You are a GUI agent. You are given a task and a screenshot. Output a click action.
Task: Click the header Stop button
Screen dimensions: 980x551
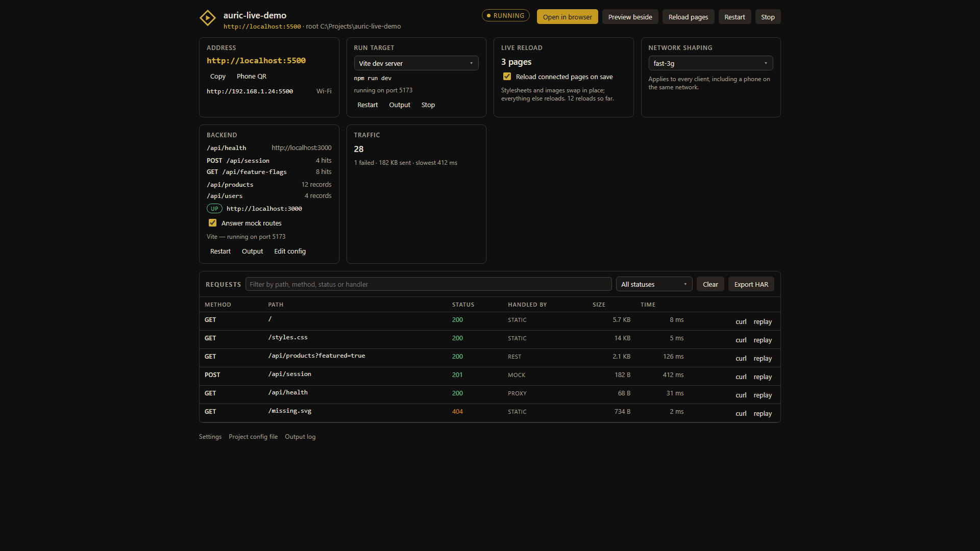768,17
